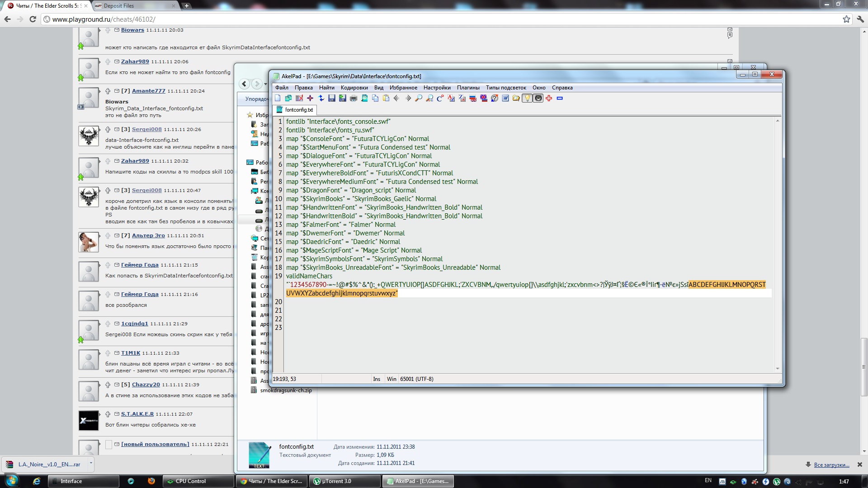The width and height of the screenshot is (868, 488).
Task: Open the Плагины menu
Action: point(468,88)
